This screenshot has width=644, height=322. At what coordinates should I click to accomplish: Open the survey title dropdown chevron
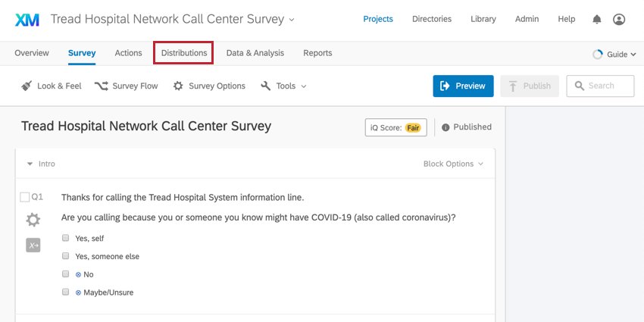point(292,20)
